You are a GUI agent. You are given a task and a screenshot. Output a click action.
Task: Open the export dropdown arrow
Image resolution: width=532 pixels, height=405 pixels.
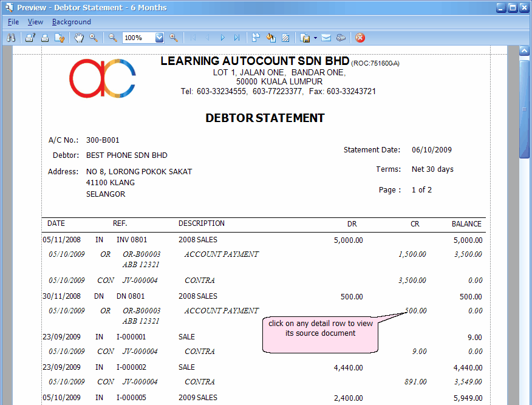coord(315,38)
